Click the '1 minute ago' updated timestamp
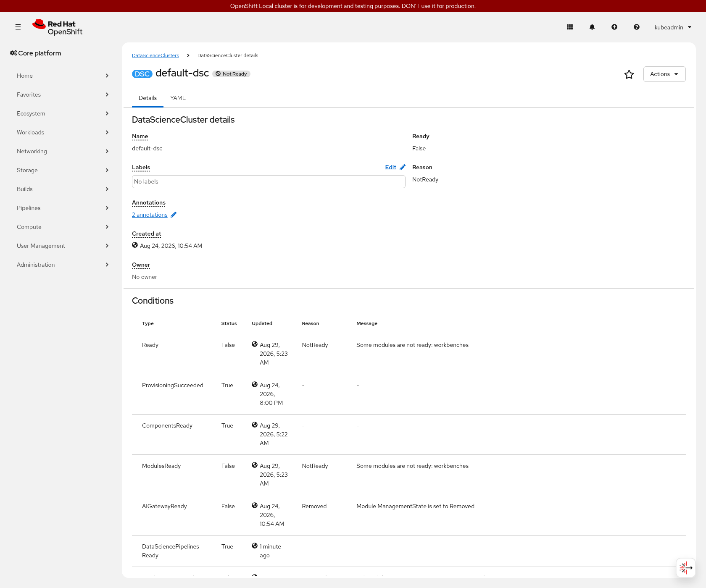Image resolution: width=706 pixels, height=588 pixels. point(270,551)
